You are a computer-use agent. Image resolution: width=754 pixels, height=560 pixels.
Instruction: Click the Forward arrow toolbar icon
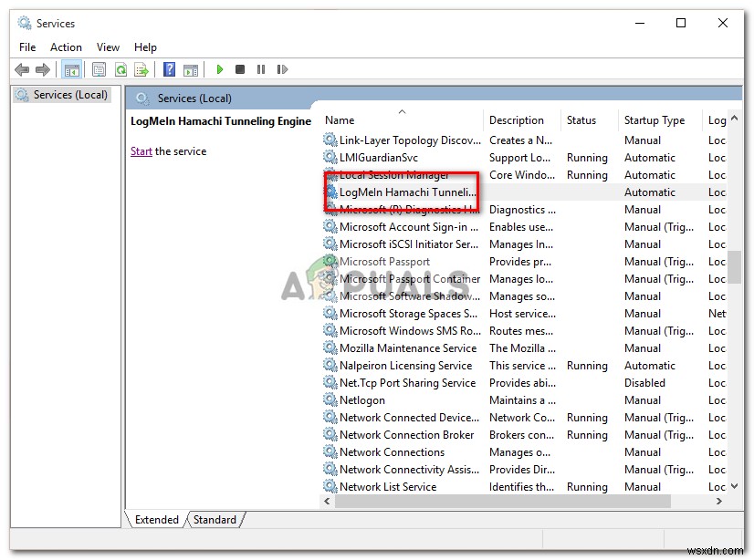coord(43,69)
